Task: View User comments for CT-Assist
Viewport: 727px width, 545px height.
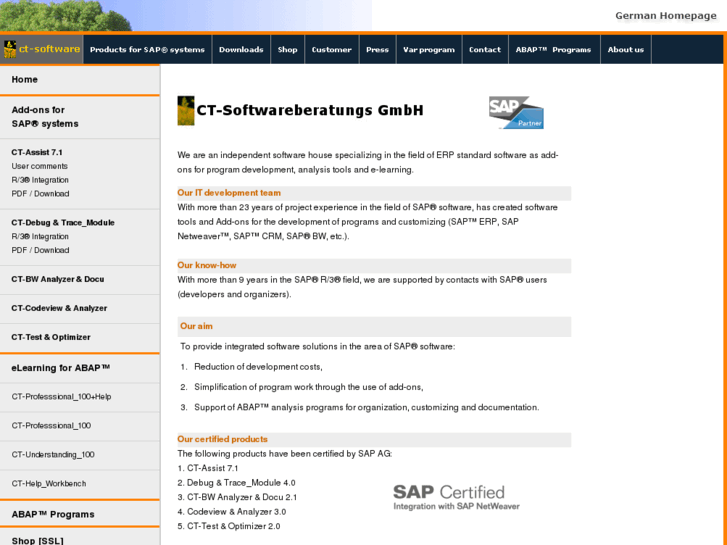Action: [39, 166]
